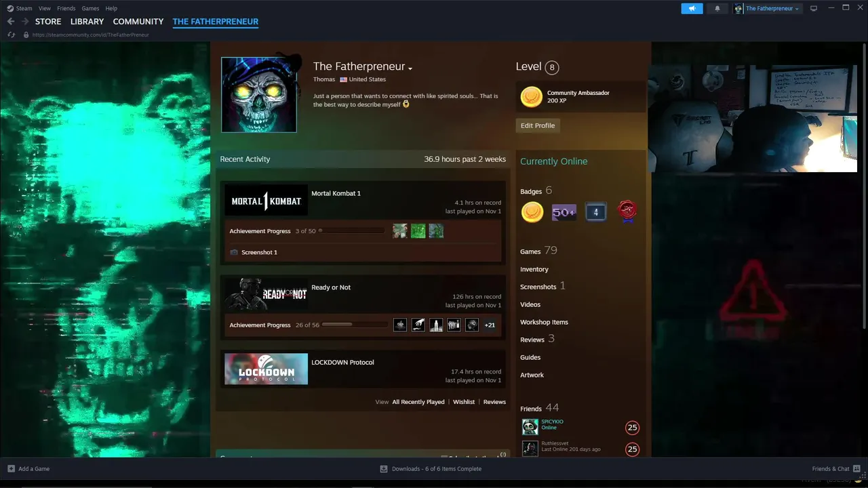
Task: Select THE FATHERPRENEUR navigation tab
Action: click(216, 22)
